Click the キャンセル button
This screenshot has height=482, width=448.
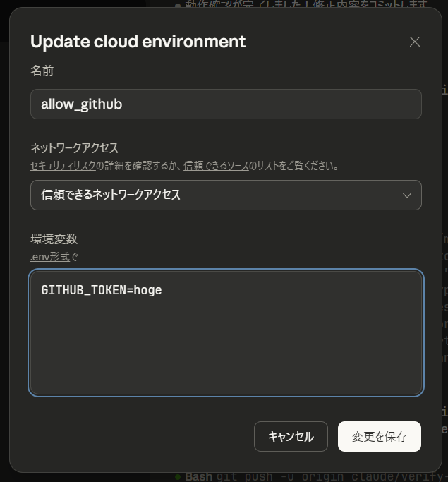click(x=291, y=437)
